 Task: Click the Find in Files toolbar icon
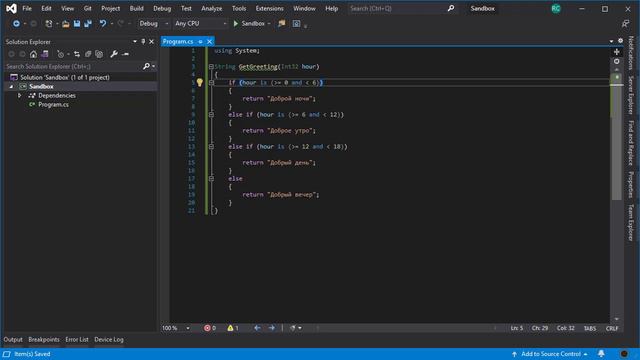[282, 24]
